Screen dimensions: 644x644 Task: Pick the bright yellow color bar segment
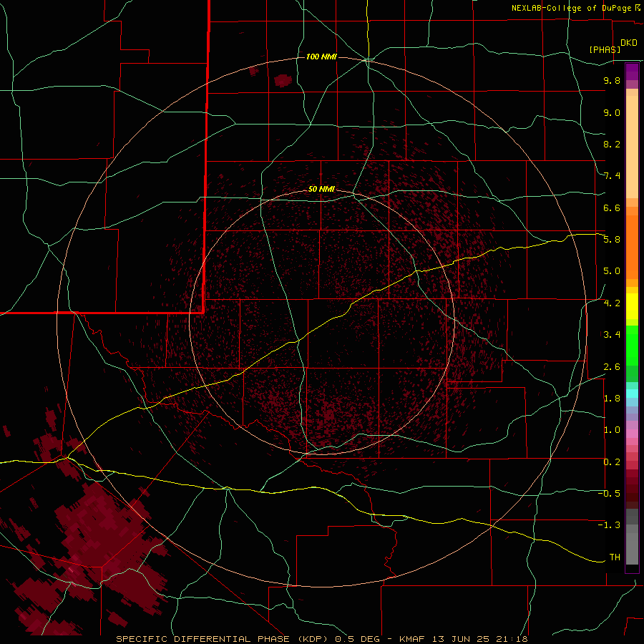[632, 306]
